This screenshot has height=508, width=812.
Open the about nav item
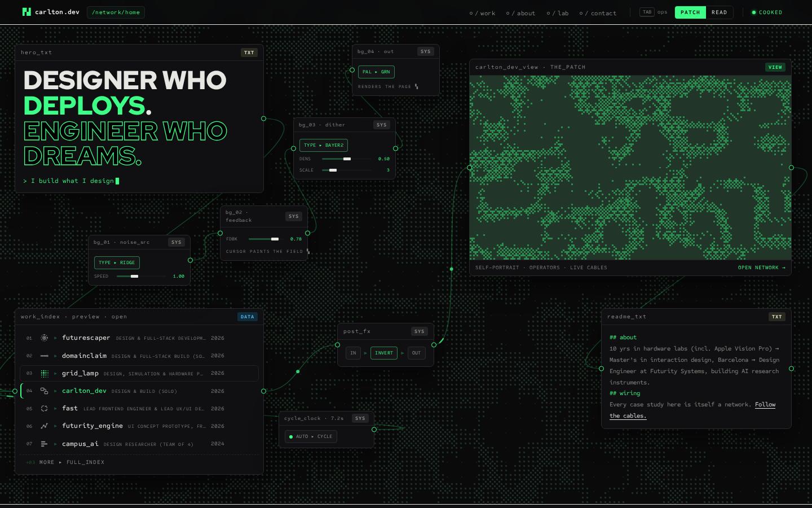[520, 13]
